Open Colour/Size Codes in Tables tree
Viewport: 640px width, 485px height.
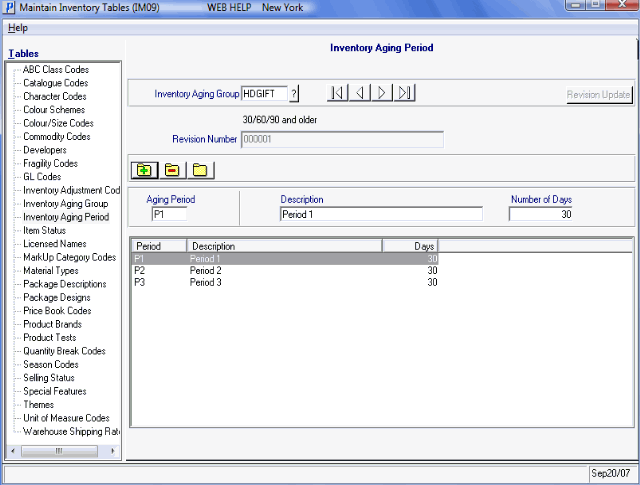click(58, 123)
